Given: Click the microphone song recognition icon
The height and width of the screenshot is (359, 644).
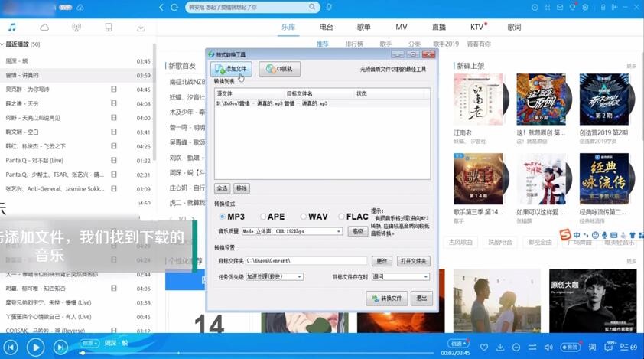Looking at the screenshot, I should point(329,7).
